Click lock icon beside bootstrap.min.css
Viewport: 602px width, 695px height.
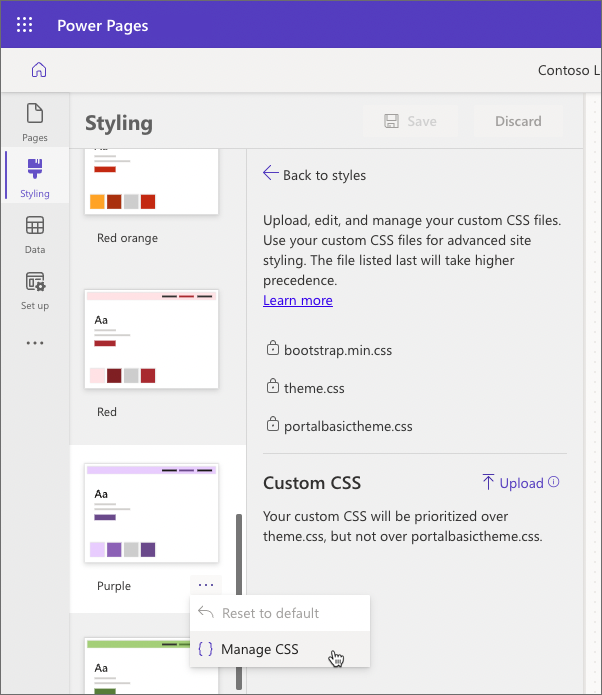(273, 348)
